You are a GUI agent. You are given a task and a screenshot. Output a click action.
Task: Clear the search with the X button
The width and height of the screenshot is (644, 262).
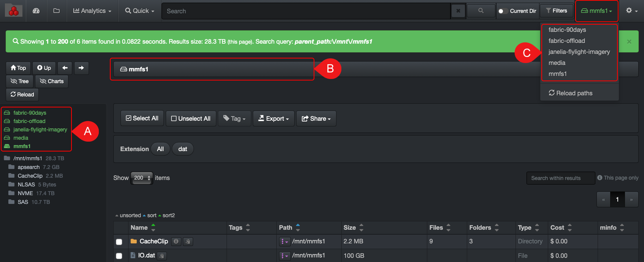click(x=458, y=11)
